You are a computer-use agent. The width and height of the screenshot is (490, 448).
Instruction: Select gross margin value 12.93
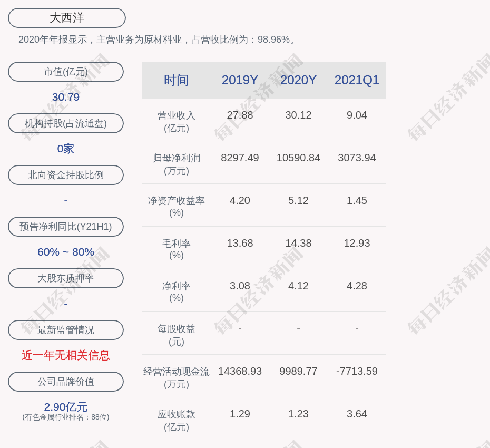pos(357,243)
